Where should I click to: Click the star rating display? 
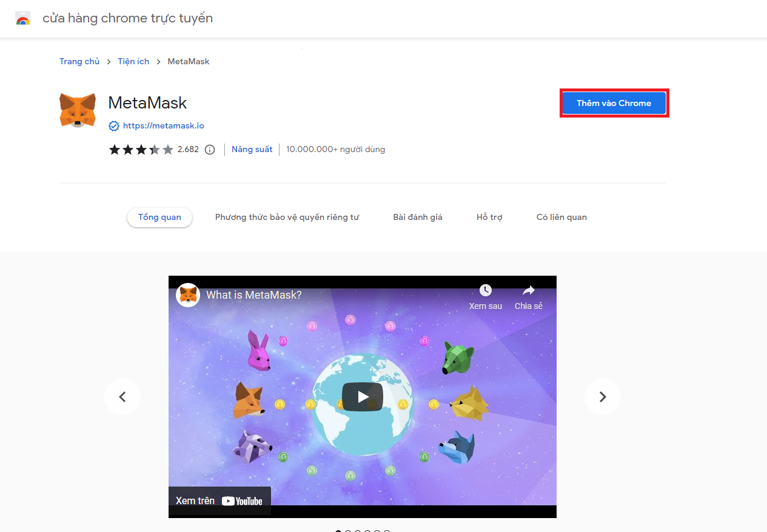point(139,149)
